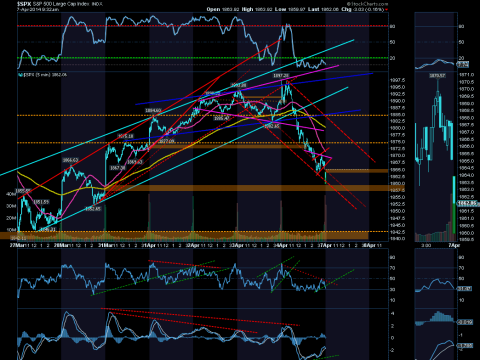Screen dimensions: 480x360
Task: Click the 7Apr label under the mini chart
Action: pyautogui.click(x=454, y=245)
